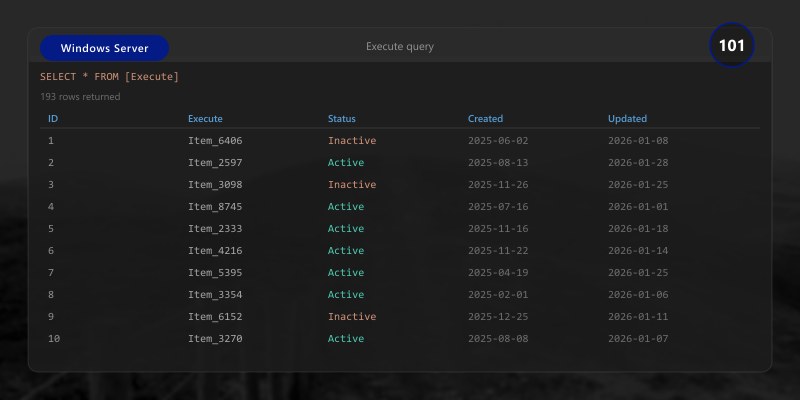Select cell Item_6152
Viewport: 800px width, 400px height.
click(x=215, y=316)
